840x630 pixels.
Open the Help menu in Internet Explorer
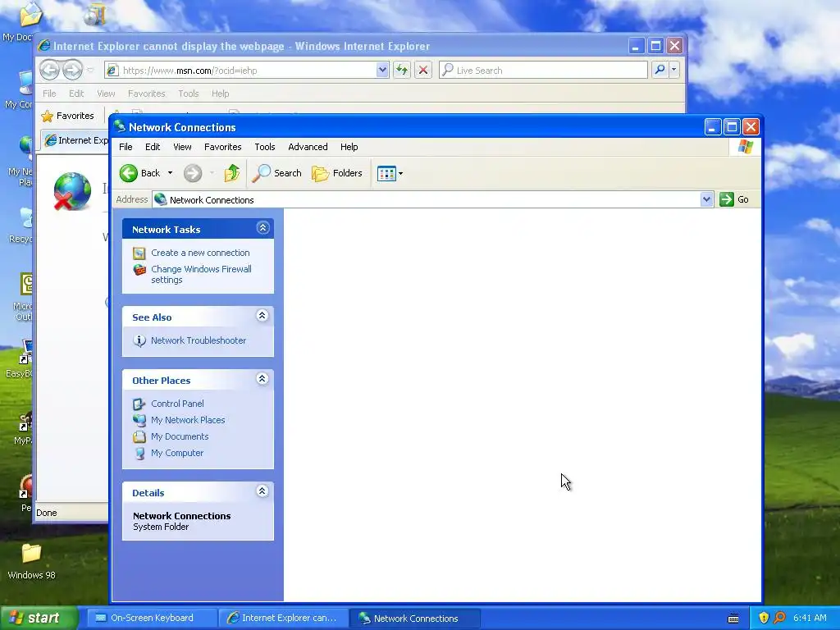[x=220, y=94]
